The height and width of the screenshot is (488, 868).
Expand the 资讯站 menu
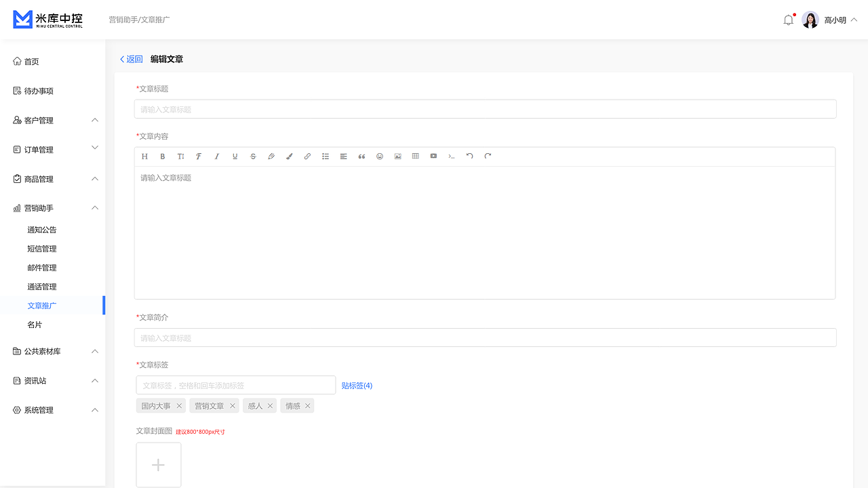[x=95, y=381]
